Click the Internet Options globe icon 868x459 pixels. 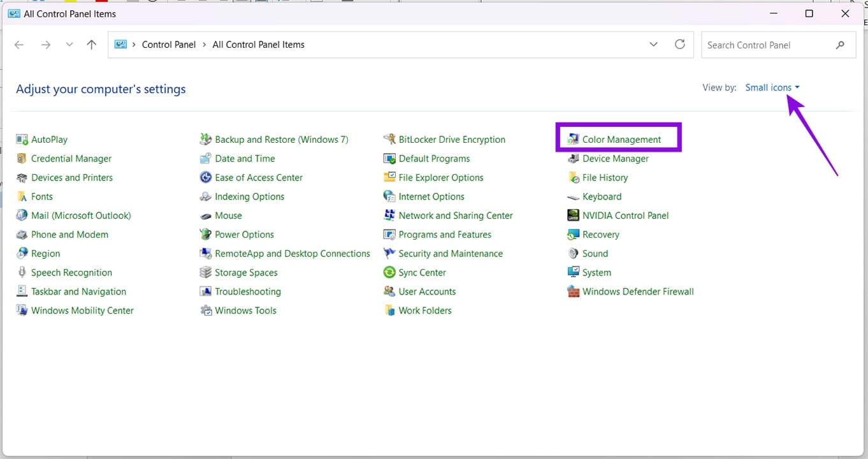[x=389, y=197]
